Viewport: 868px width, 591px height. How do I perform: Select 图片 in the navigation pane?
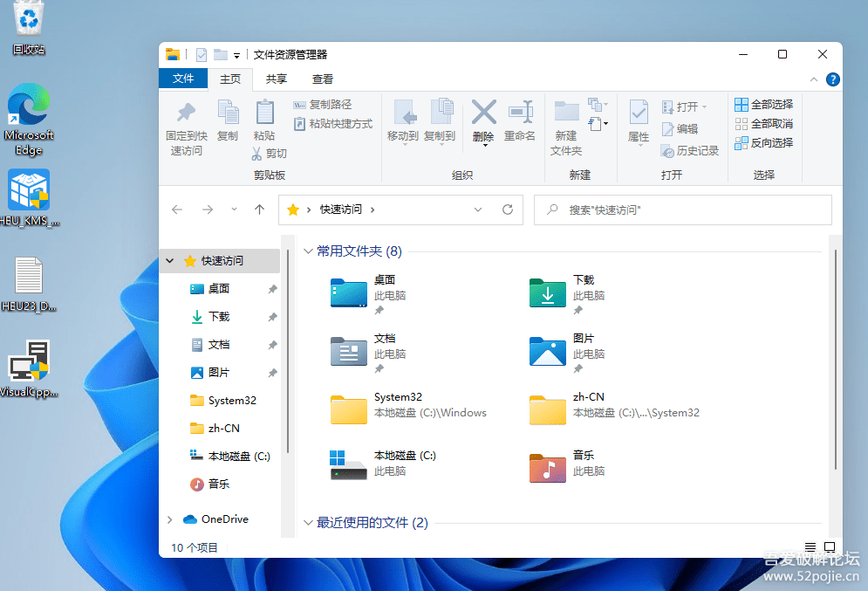[x=219, y=373]
